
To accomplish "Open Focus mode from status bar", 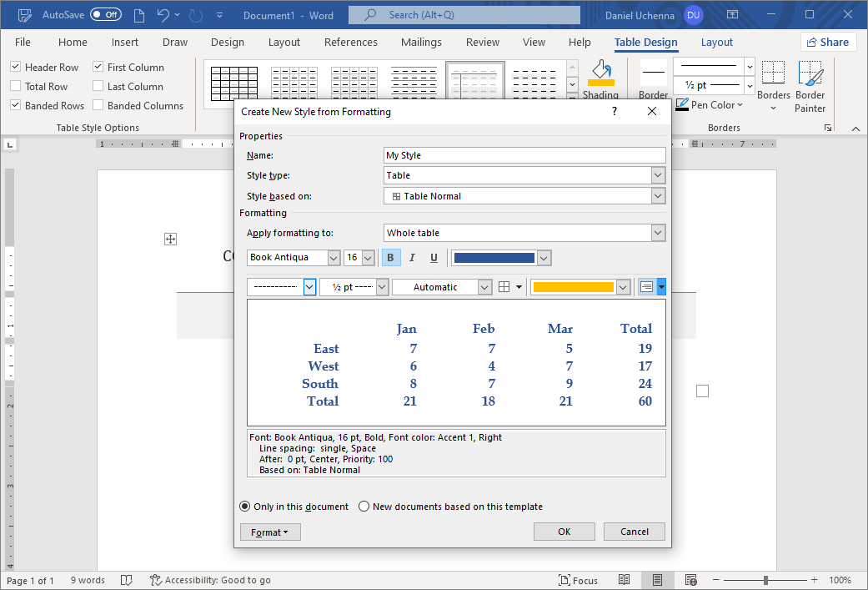I will 577,580.
